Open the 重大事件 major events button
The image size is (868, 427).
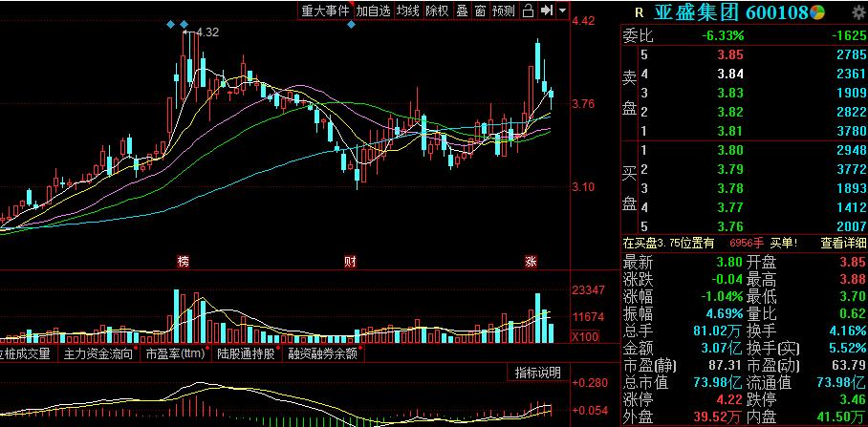pyautogui.click(x=326, y=10)
